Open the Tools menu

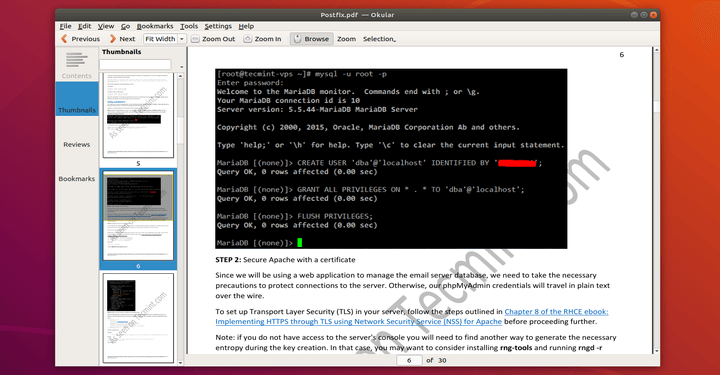189,26
